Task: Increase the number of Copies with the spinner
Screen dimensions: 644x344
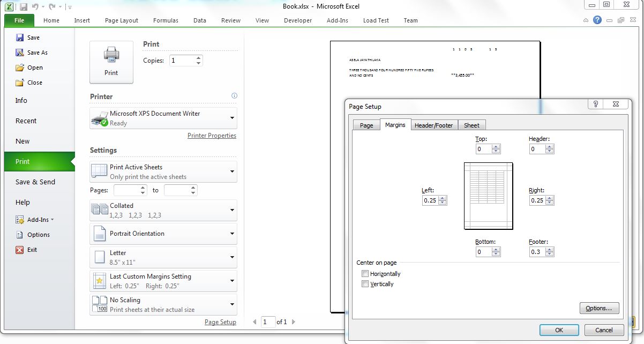Action: tap(199, 58)
